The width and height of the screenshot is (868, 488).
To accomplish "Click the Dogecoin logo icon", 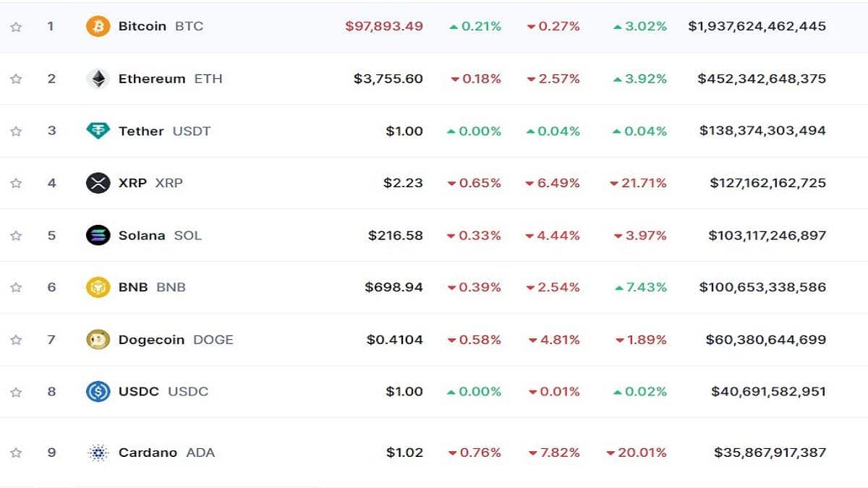I will [98, 339].
